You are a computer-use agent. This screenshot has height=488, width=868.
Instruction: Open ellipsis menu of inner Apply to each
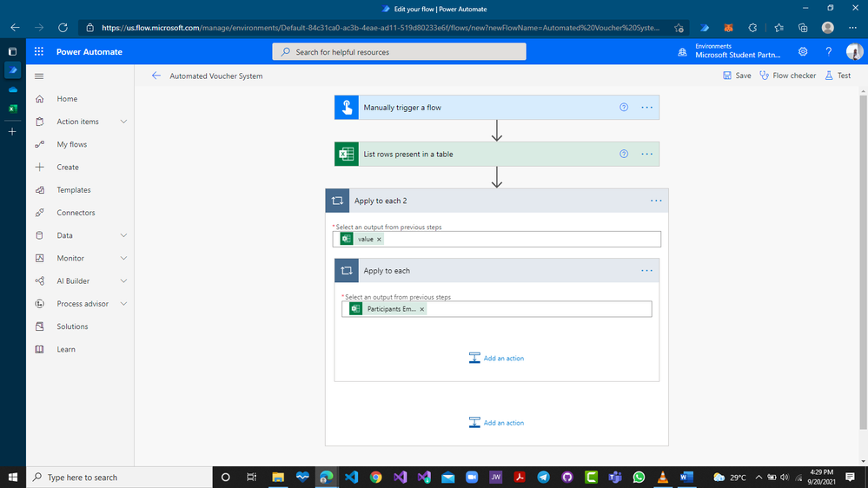point(646,271)
